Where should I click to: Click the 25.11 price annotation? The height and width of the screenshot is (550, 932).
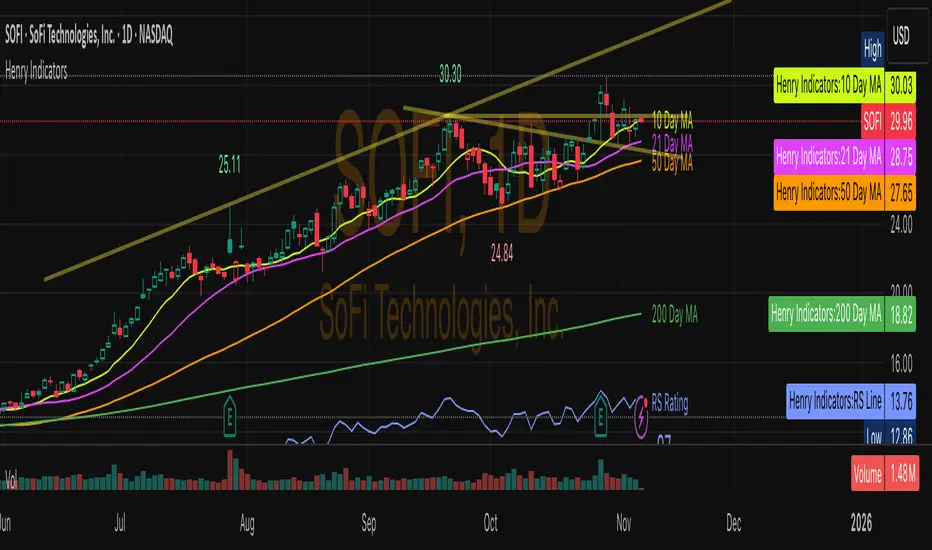click(x=229, y=165)
